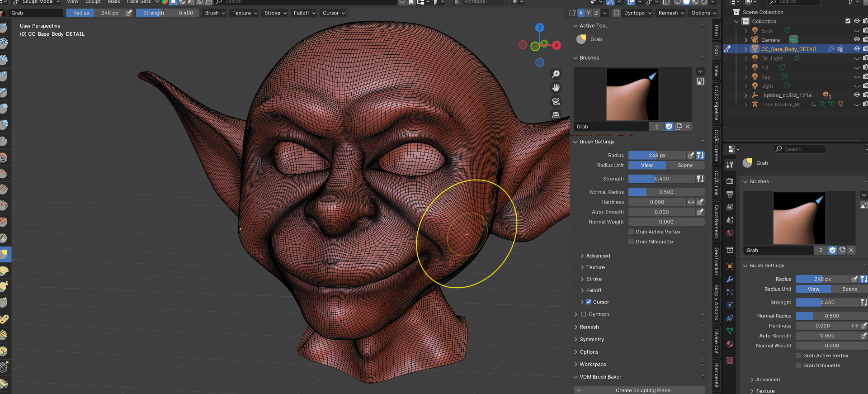Image resolution: width=868 pixels, height=394 pixels.
Task: Duplicate the Grab brush in the sidebar Brushes panel
Action: [x=679, y=127]
